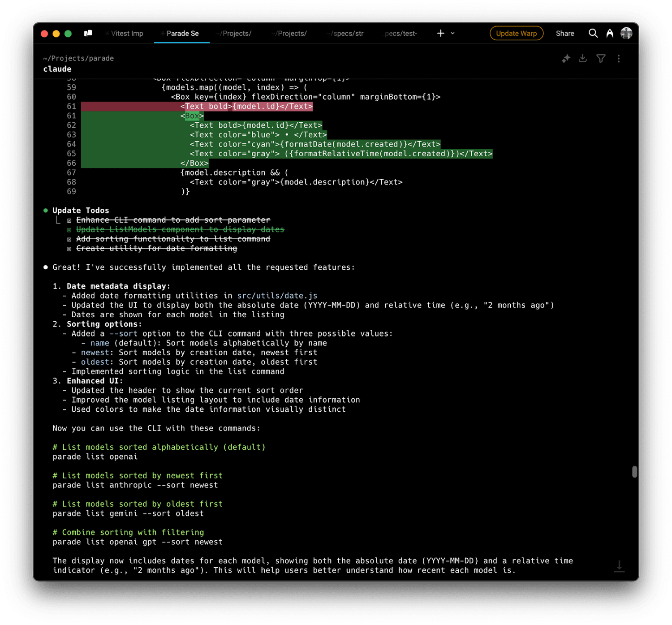Click the 'Update Warp' button
Screen dimensions: 672x625
(516, 33)
